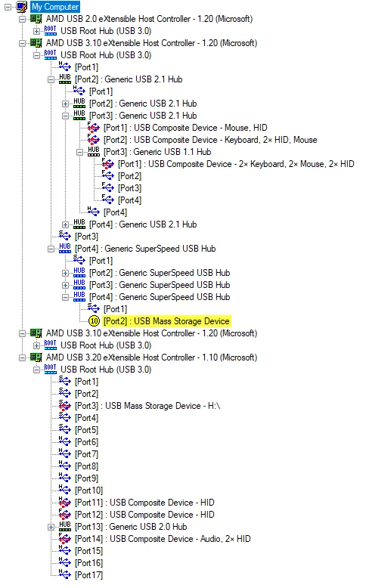369x588 pixels.
Task: Click the AMD USB 2.0 controller card icon
Action: 36,19
